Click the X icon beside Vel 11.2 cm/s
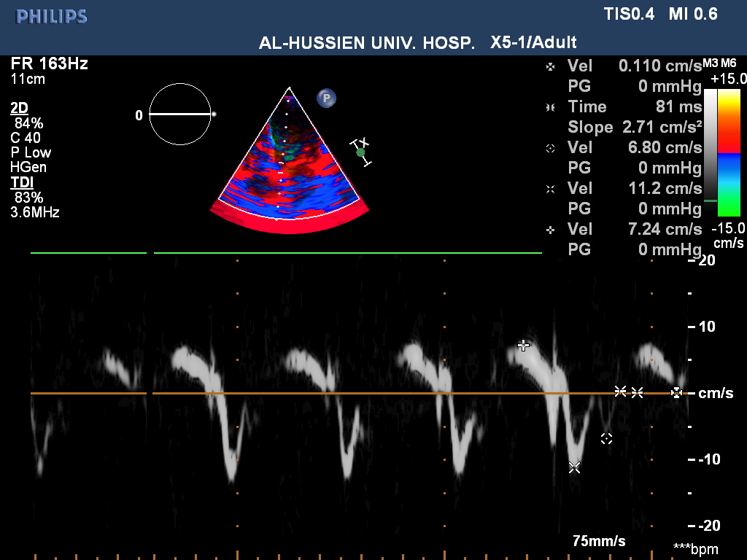 point(550,189)
